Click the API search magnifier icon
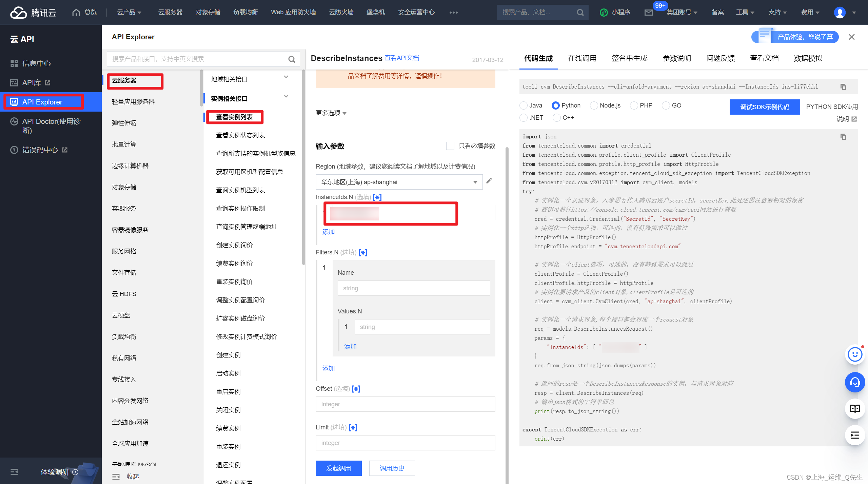Viewport: 868px width, 484px height. click(x=291, y=59)
